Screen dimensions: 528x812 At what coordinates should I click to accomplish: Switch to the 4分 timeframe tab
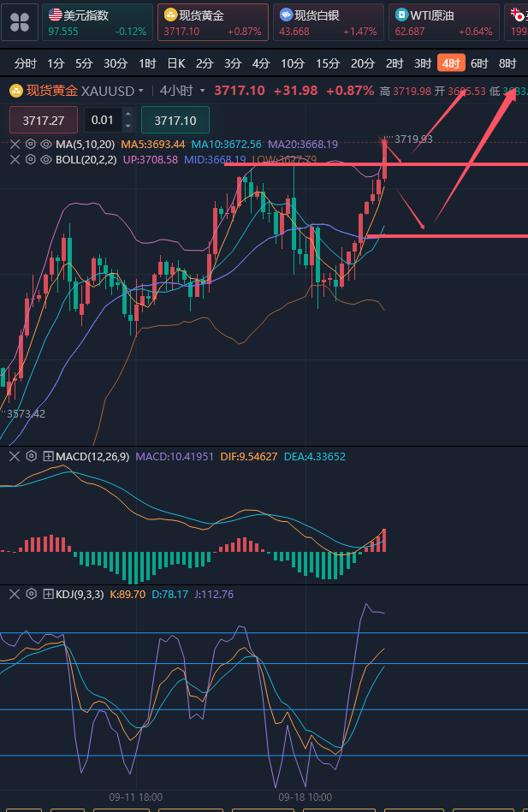coord(261,63)
